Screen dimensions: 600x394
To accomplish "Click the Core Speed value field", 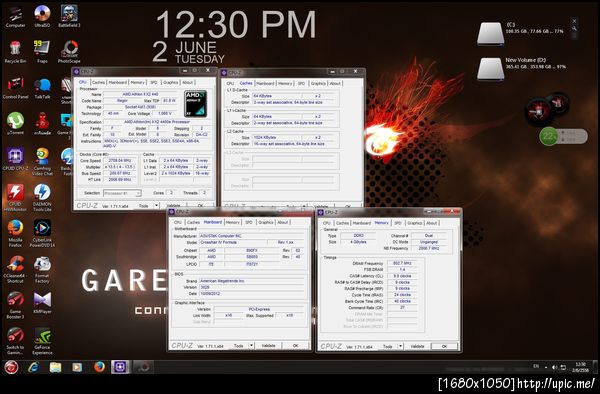I will pos(120,161).
